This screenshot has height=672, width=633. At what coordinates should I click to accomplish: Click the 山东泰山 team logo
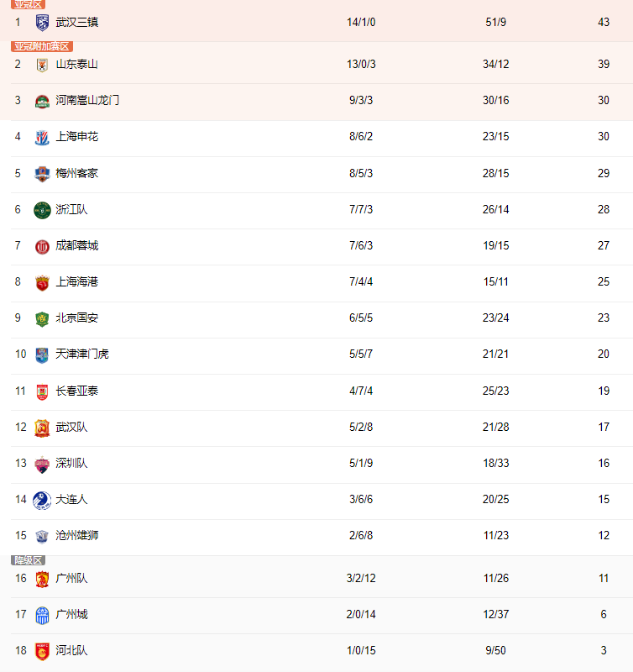click(42, 65)
